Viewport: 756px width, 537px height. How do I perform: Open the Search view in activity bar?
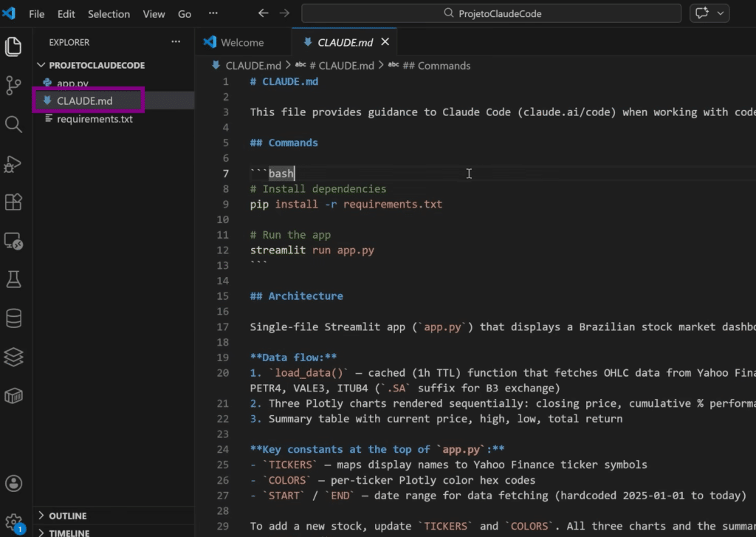pos(13,125)
